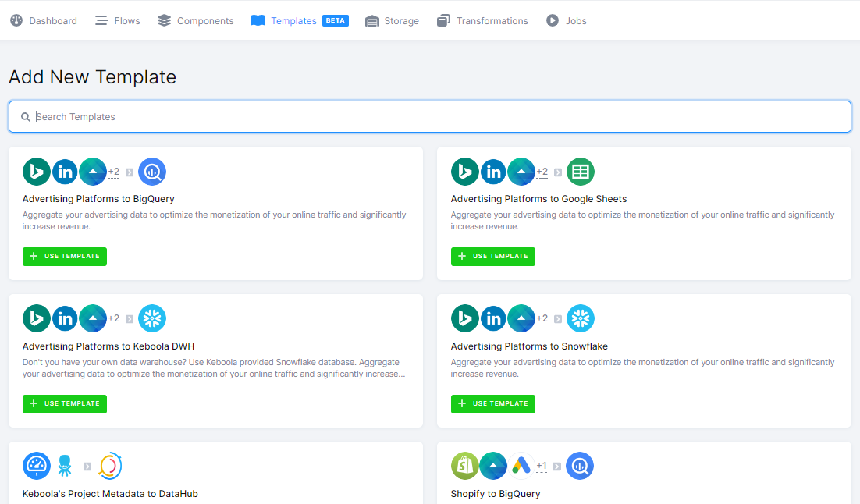Click the Keboola metadata gauge icon
This screenshot has width=860, height=504.
(x=37, y=465)
